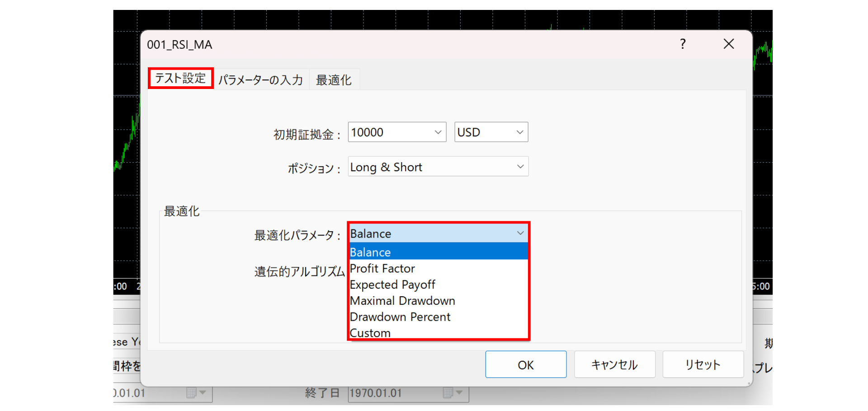Image resolution: width=868 pixels, height=411 pixels.
Task: Select Drawdown Percent from the list
Action: (400, 317)
